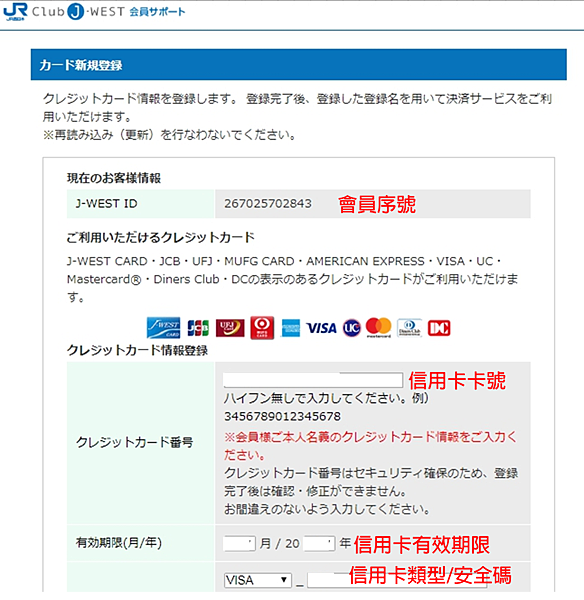584x600 pixels.
Task: Click the Mastercard logo
Action: tap(378, 328)
